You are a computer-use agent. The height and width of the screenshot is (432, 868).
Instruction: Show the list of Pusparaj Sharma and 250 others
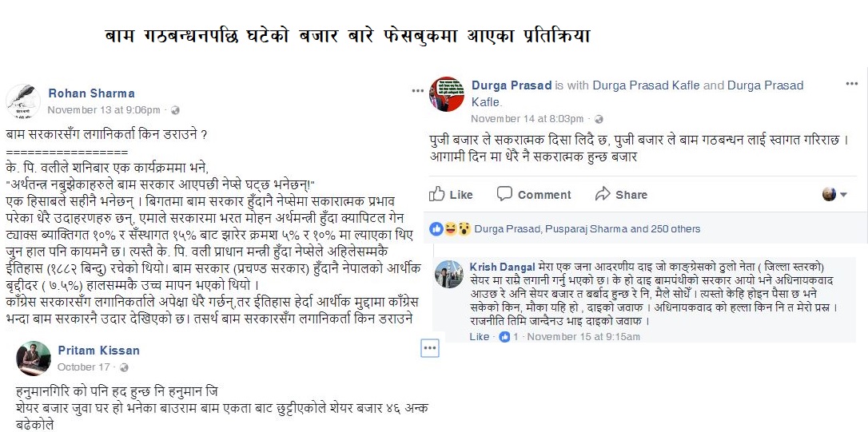pyautogui.click(x=623, y=229)
